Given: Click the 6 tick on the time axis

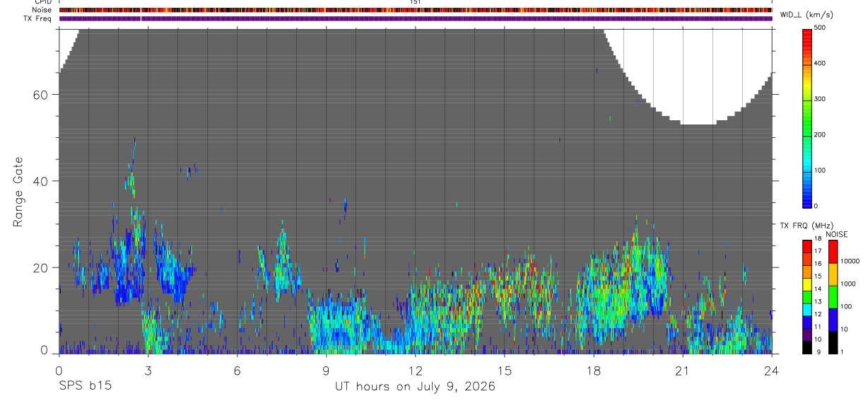Looking at the screenshot, I should (x=237, y=370).
